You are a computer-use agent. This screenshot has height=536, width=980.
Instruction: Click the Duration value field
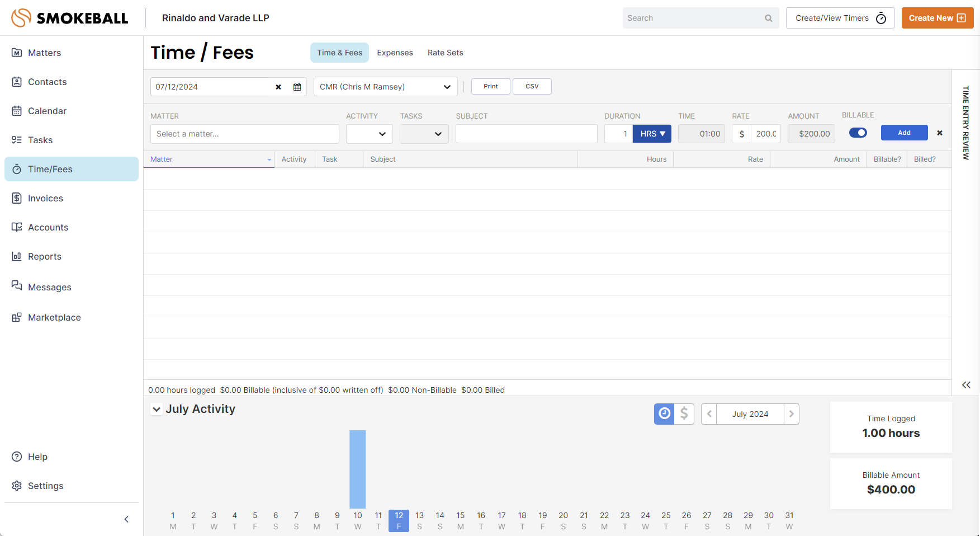[618, 134]
